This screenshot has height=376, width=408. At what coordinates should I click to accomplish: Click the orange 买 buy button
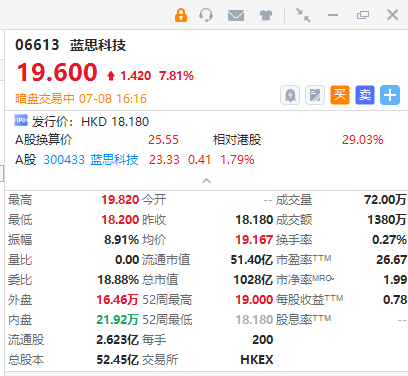(340, 95)
